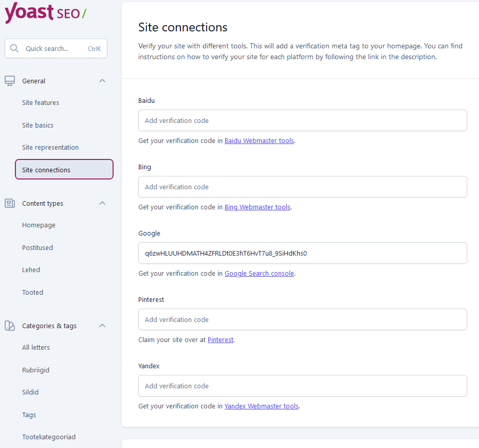Screen dimensions: 479x448
Task: Click the Categories & tags swatch icon
Action: pos(10,326)
